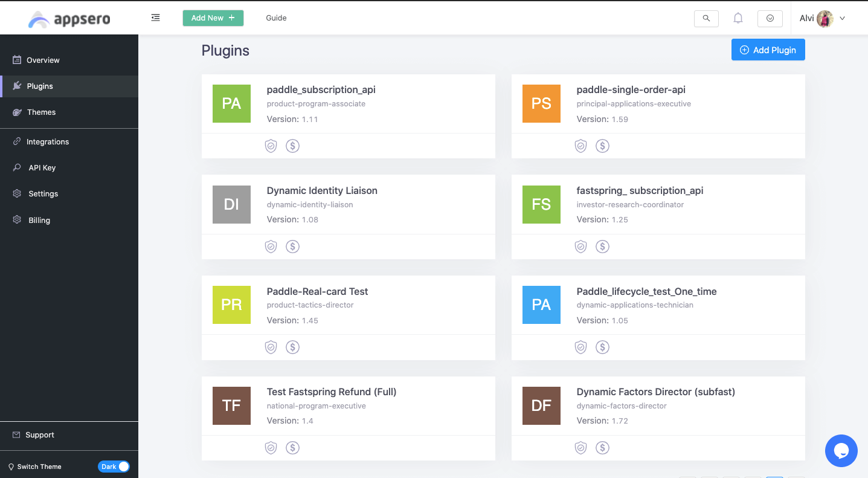Open Test Fastspring Refund (Full) plugin title
The height and width of the screenshot is (478, 868).
pyautogui.click(x=332, y=392)
